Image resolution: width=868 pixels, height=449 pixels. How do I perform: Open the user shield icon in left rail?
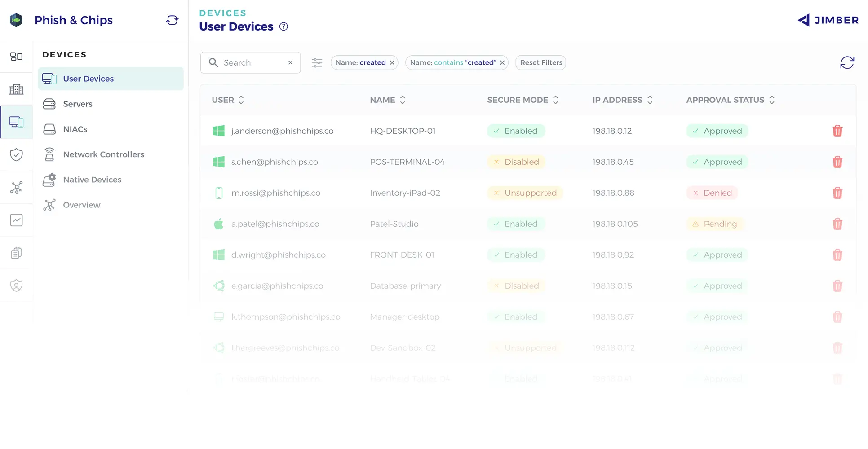16,286
